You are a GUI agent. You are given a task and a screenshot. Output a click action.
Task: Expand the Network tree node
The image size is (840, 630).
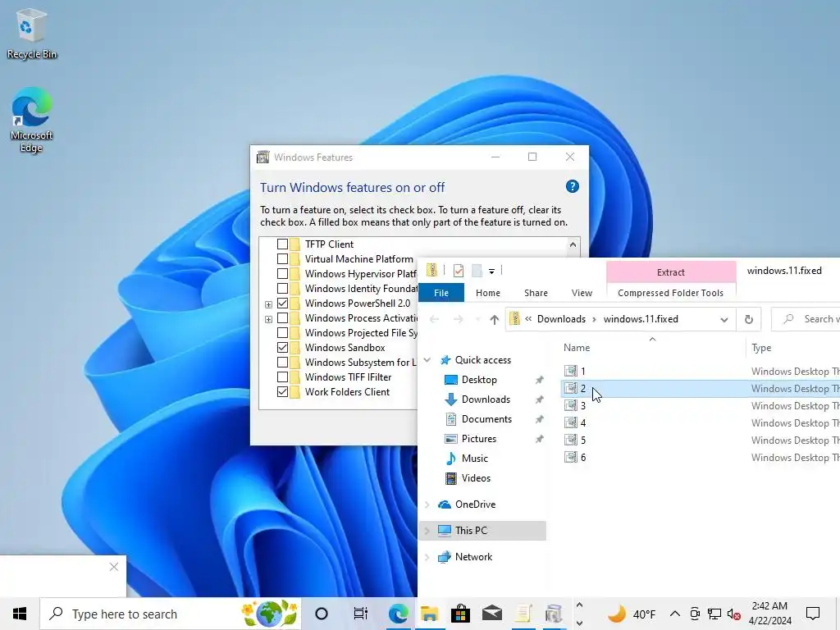(427, 557)
